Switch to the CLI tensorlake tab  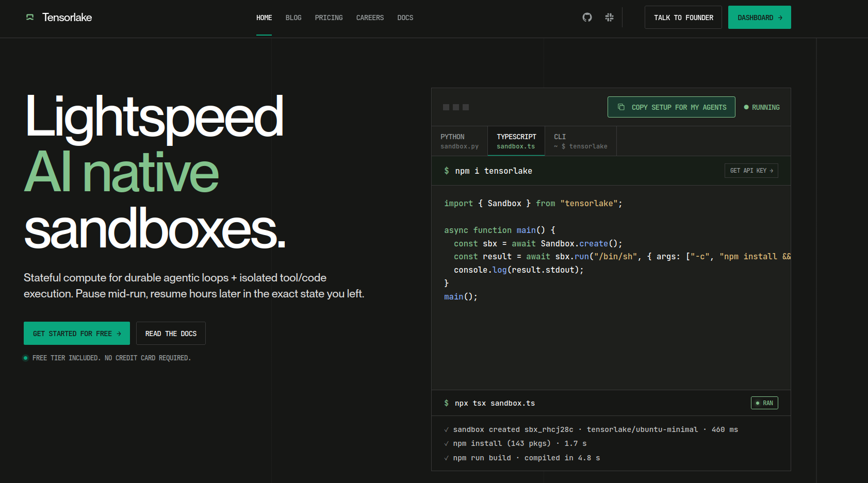coord(581,141)
